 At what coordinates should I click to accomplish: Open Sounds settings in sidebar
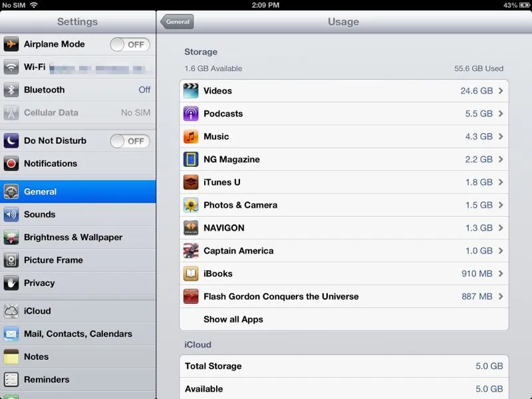(x=78, y=214)
